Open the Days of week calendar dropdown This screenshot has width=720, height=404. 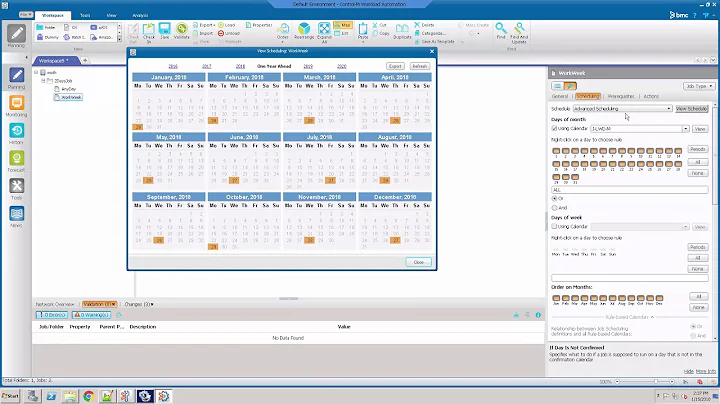[x=686, y=227]
